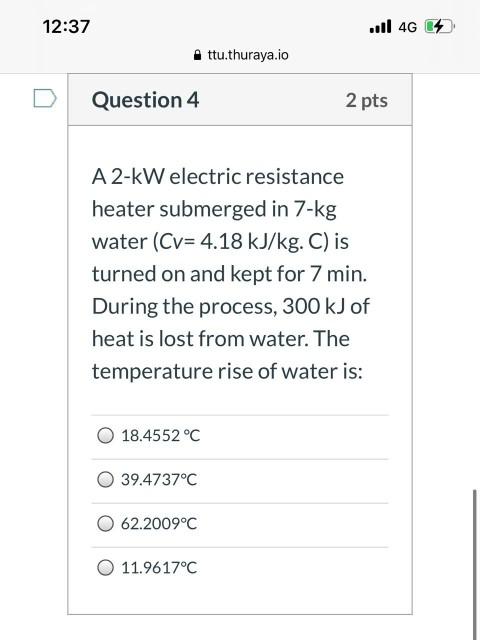480x640 pixels.
Task: Select the 18.4552 °C radio button
Action: coord(105,436)
